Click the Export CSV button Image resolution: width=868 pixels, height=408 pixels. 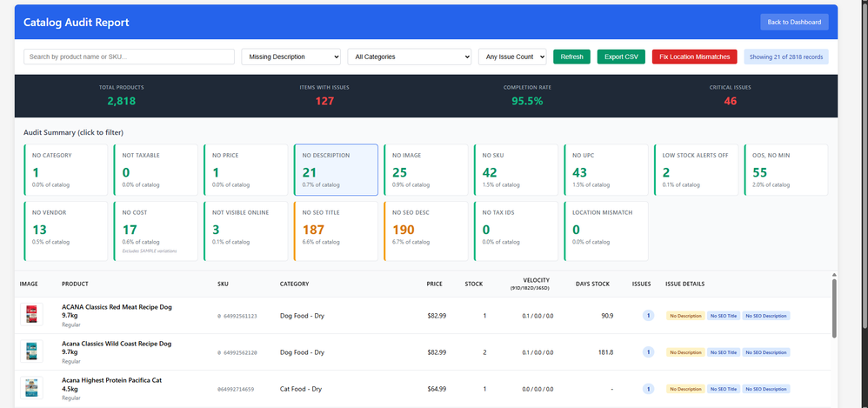coord(621,57)
